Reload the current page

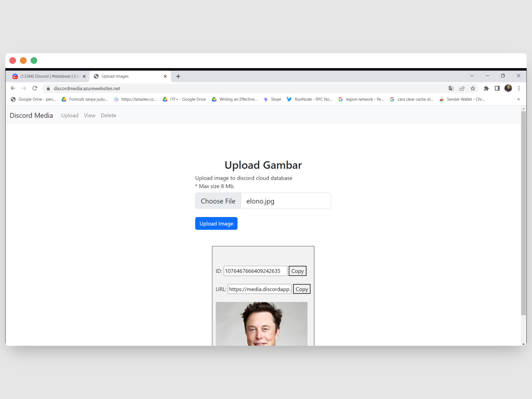[x=35, y=88]
